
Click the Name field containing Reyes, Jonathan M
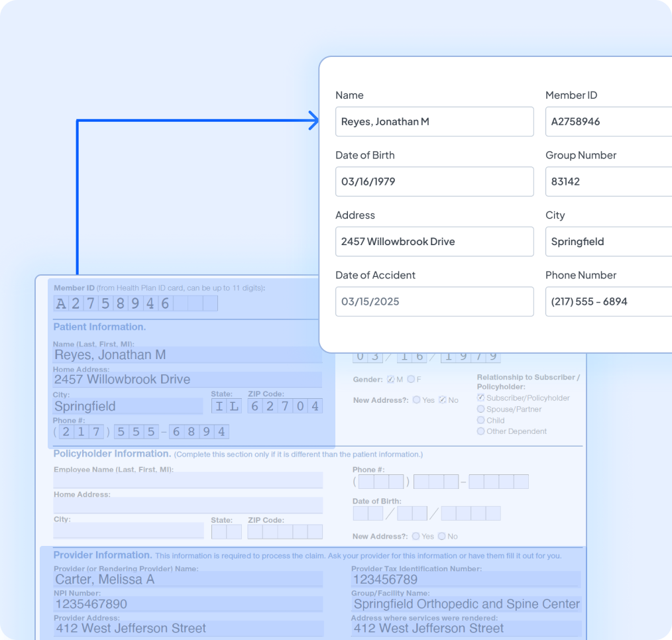[x=434, y=122]
